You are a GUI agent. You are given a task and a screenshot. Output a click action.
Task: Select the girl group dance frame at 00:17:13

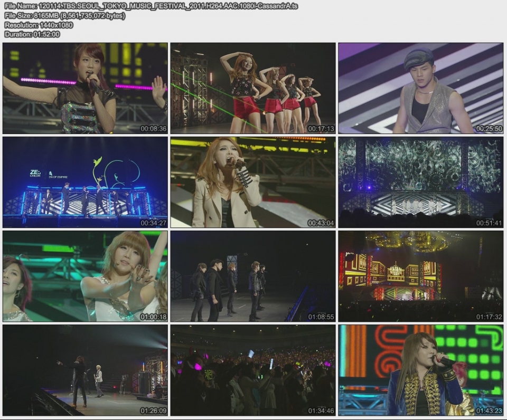coord(253,87)
